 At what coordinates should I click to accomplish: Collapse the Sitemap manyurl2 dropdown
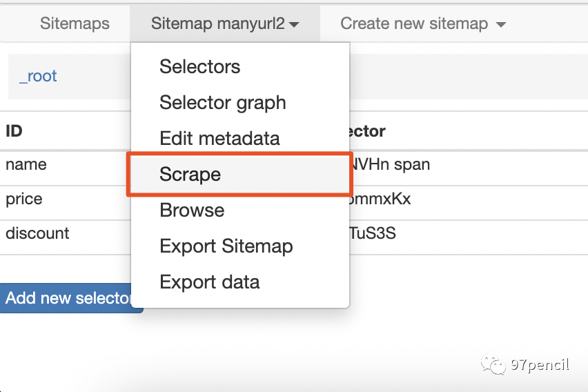(224, 23)
